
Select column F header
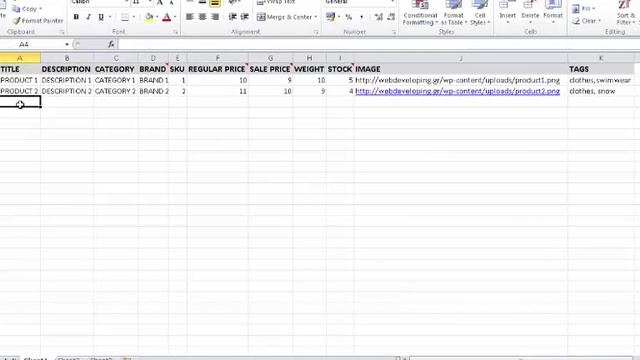pos(218,58)
